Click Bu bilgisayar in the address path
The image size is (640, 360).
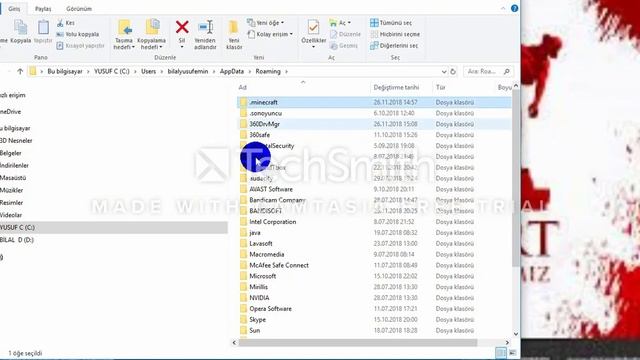65,71
